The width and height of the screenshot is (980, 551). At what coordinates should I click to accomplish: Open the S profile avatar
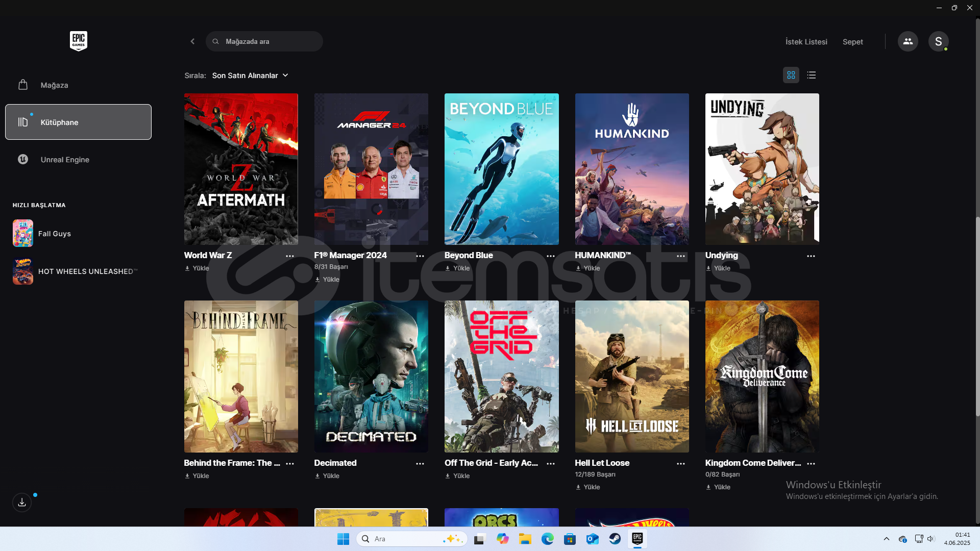(x=938, y=41)
